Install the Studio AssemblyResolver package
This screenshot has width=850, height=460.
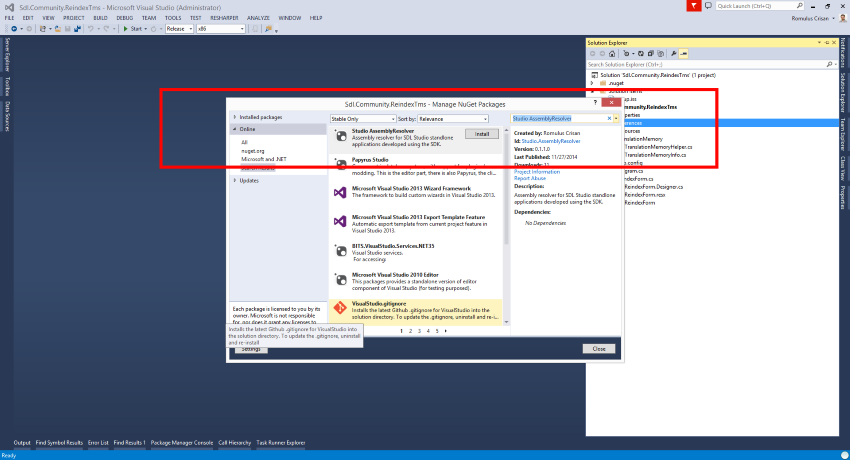[482, 133]
